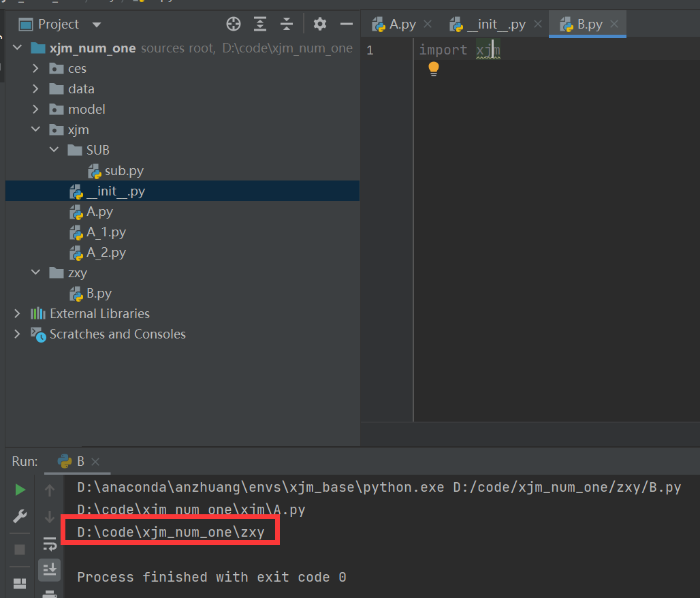Click the Expand All icon in Project toolbar

260,24
